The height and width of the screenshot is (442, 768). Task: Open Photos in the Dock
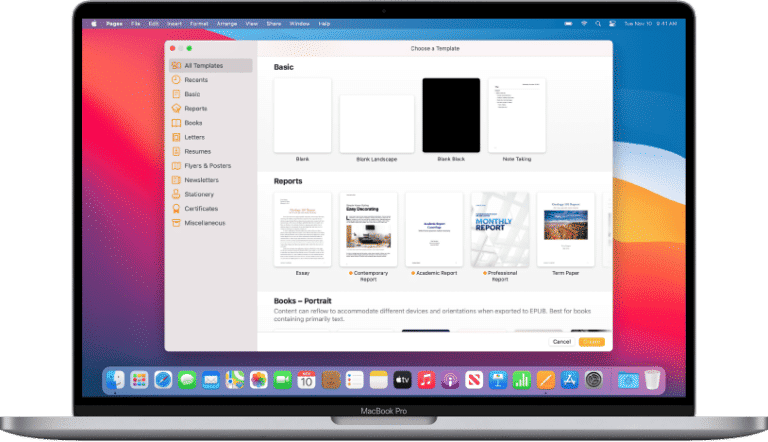pos(259,380)
